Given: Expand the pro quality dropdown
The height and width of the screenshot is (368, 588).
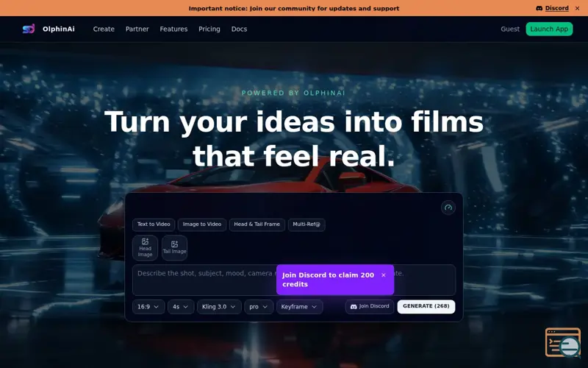Looking at the screenshot, I should 259,307.
